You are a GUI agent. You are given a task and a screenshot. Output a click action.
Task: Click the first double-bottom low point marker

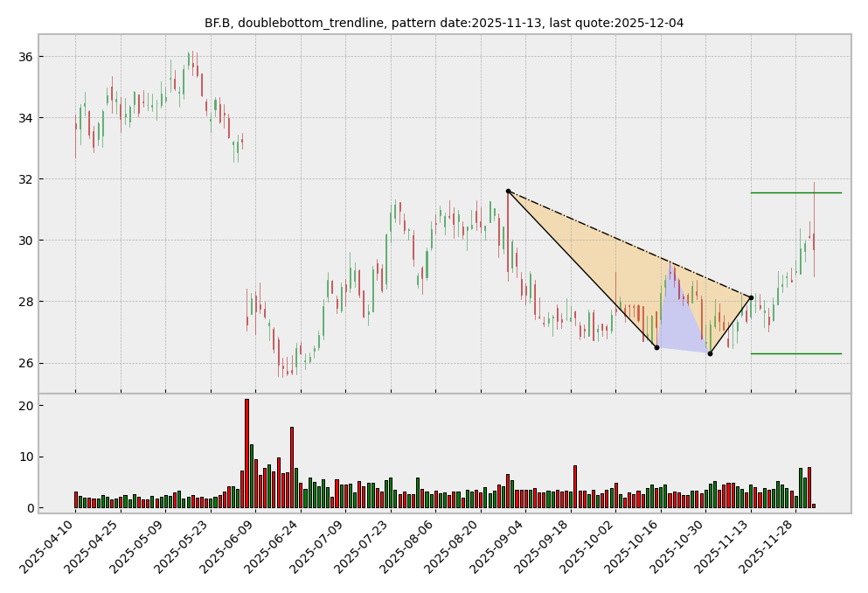point(656,347)
